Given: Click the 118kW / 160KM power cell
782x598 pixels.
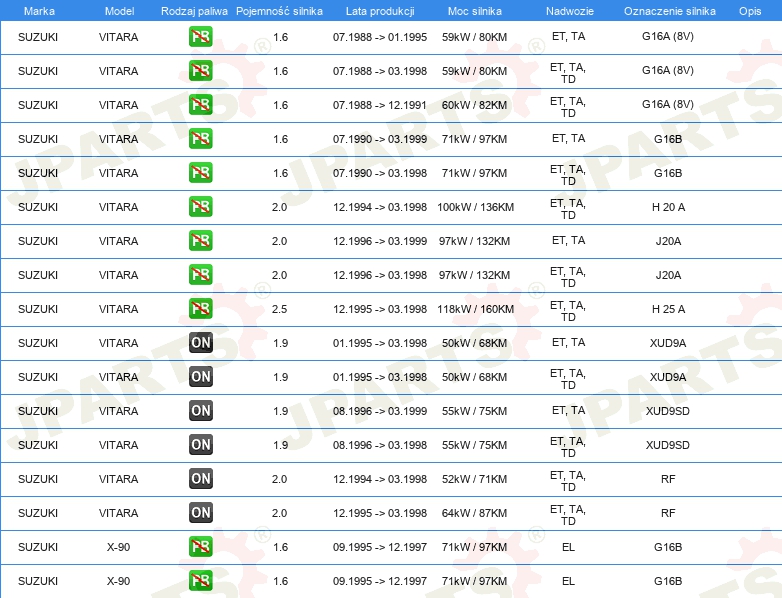Looking at the screenshot, I should (x=475, y=309).
